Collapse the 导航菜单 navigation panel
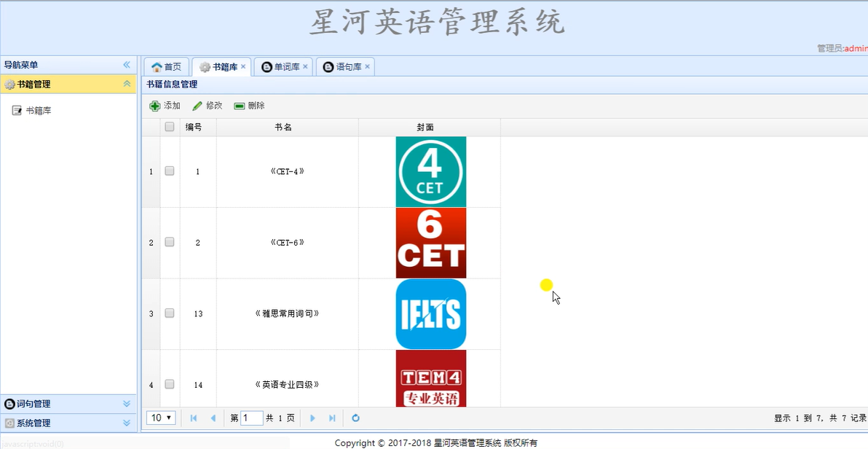Screen dimensions: 868x449 127,65
